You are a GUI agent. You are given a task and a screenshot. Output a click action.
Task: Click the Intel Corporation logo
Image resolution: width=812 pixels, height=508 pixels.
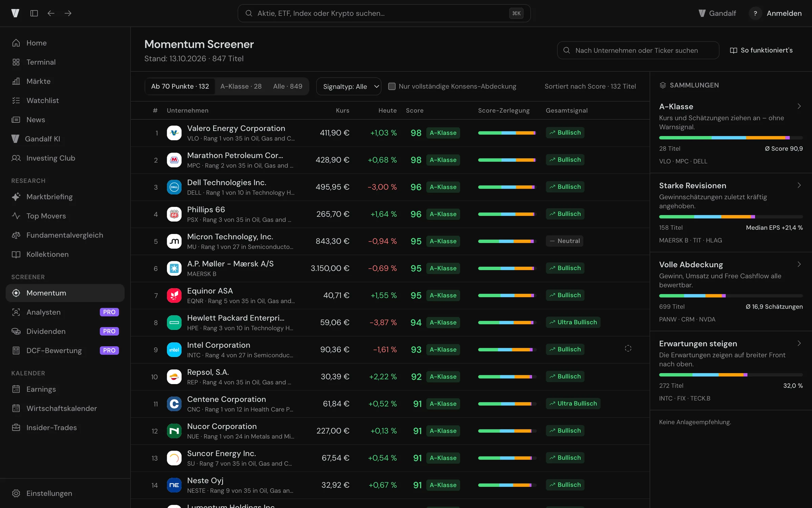click(174, 350)
